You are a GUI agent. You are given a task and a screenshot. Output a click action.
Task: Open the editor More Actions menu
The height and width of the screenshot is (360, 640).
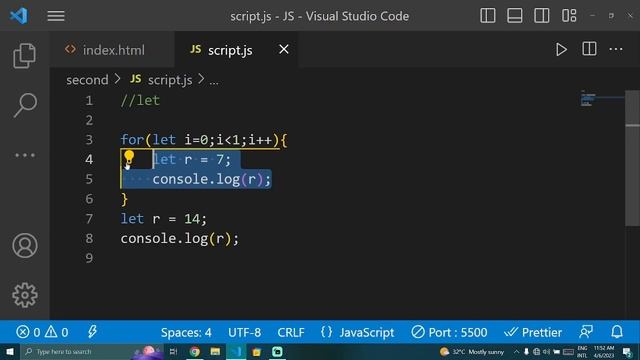pos(616,49)
